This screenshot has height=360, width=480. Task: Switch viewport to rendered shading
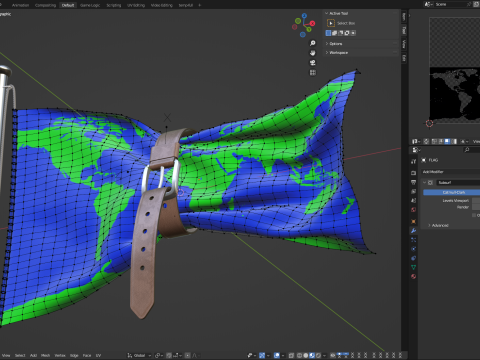(318, 355)
